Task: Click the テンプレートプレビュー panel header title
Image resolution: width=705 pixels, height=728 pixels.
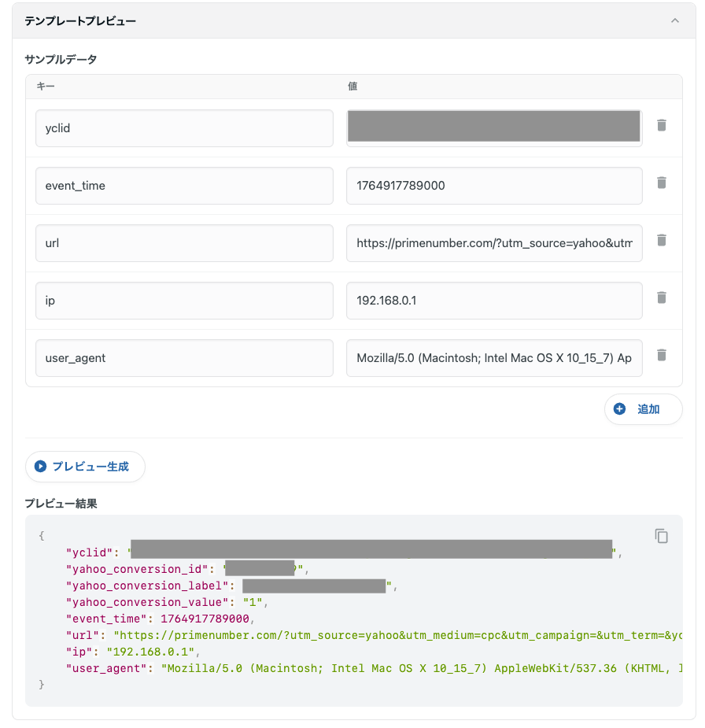Action: [x=80, y=21]
